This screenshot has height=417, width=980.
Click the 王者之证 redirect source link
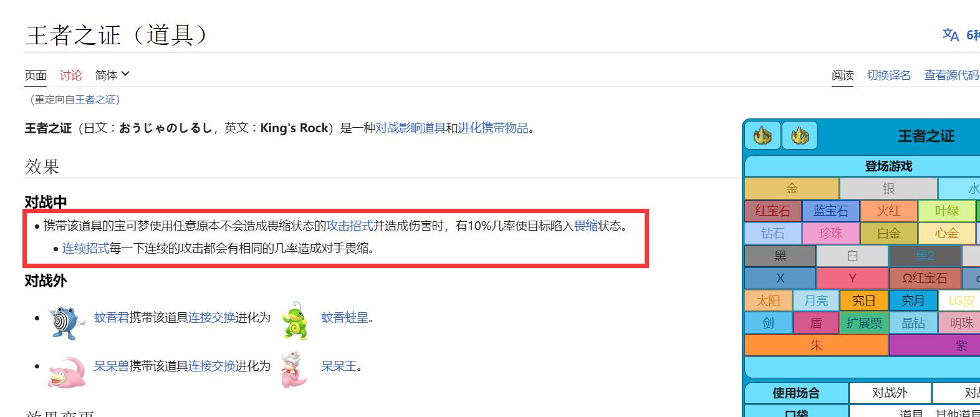pos(95,99)
